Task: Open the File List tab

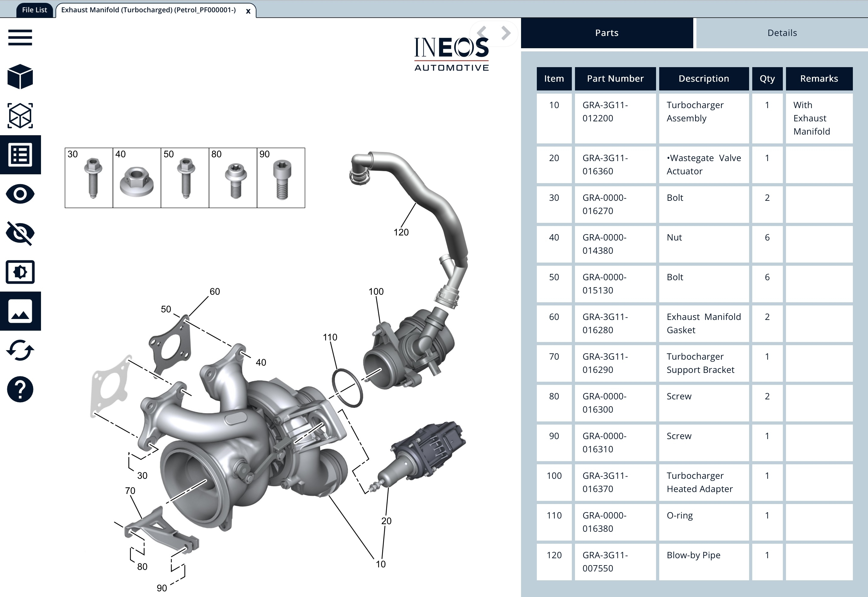Action: point(34,10)
